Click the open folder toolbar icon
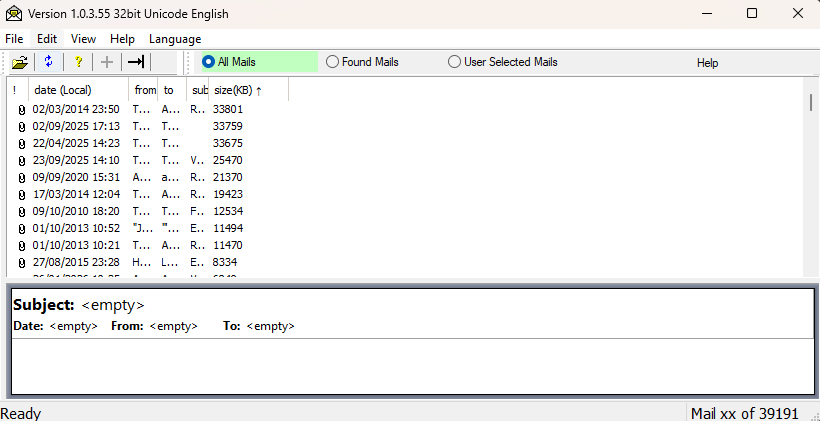This screenshot has width=820, height=421. click(20, 62)
